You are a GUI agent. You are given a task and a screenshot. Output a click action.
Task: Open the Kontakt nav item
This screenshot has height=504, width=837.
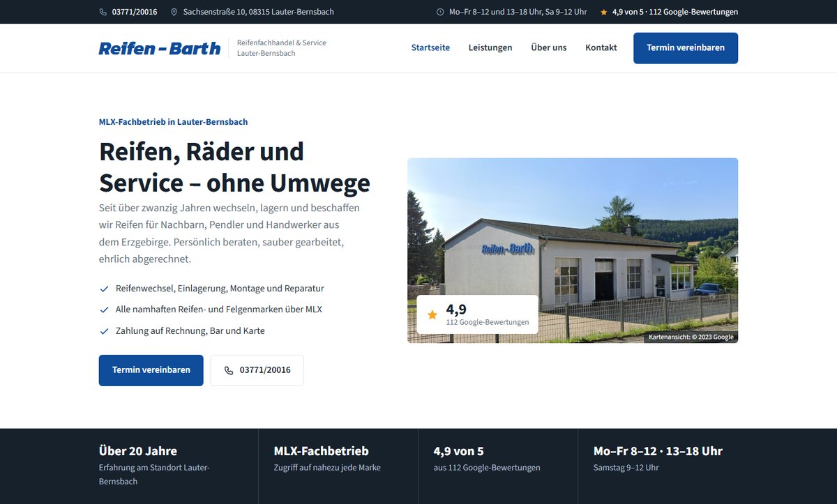[x=601, y=48]
